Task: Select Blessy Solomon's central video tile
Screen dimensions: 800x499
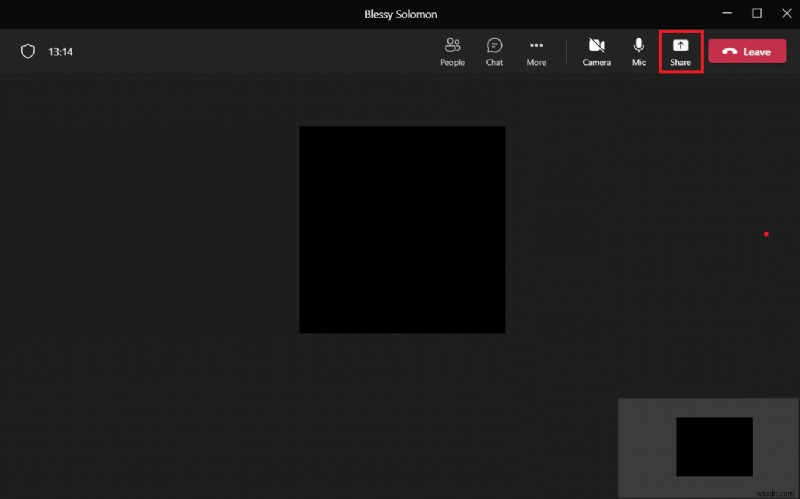Action: pyautogui.click(x=402, y=230)
